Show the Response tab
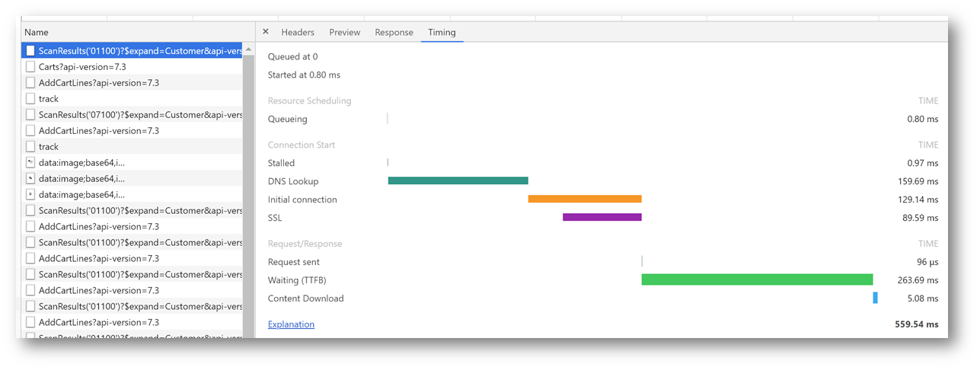Screen dimensions: 980x370 (x=394, y=33)
